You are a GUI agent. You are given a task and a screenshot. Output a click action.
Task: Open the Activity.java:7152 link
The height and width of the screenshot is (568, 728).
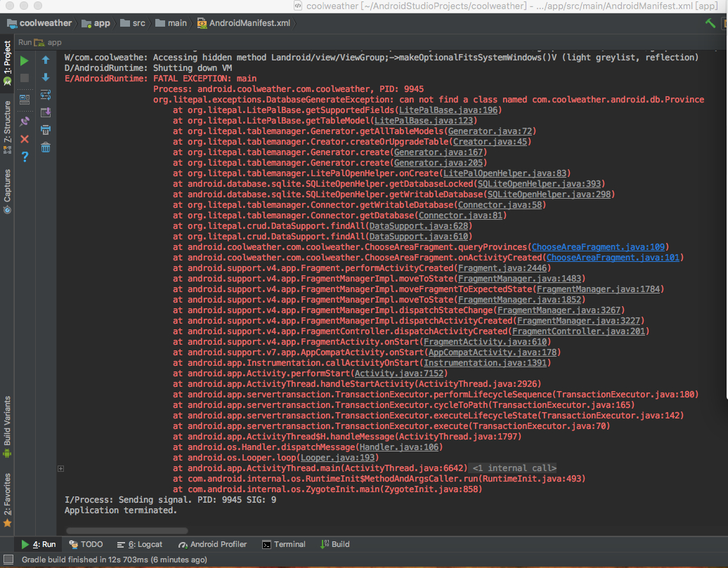[399, 374]
